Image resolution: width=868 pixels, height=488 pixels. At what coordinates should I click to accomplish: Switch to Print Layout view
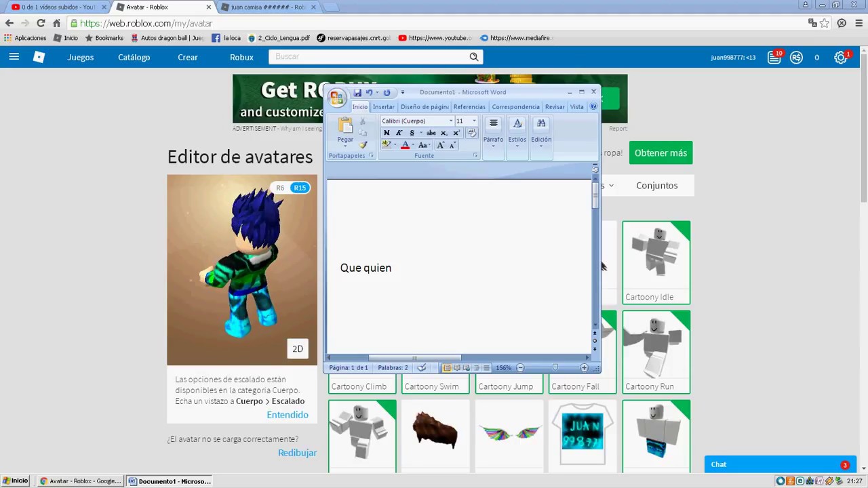coord(447,367)
